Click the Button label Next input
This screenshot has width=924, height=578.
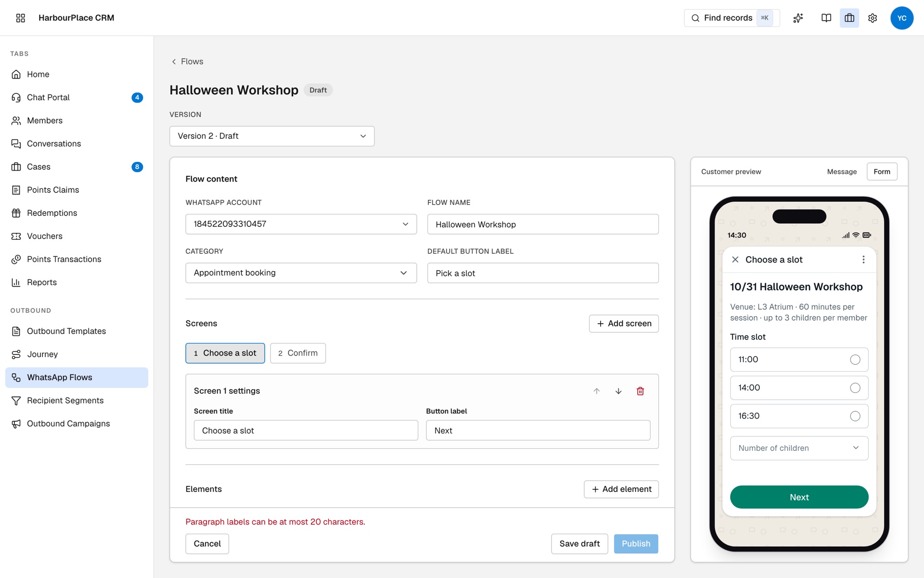tap(538, 431)
